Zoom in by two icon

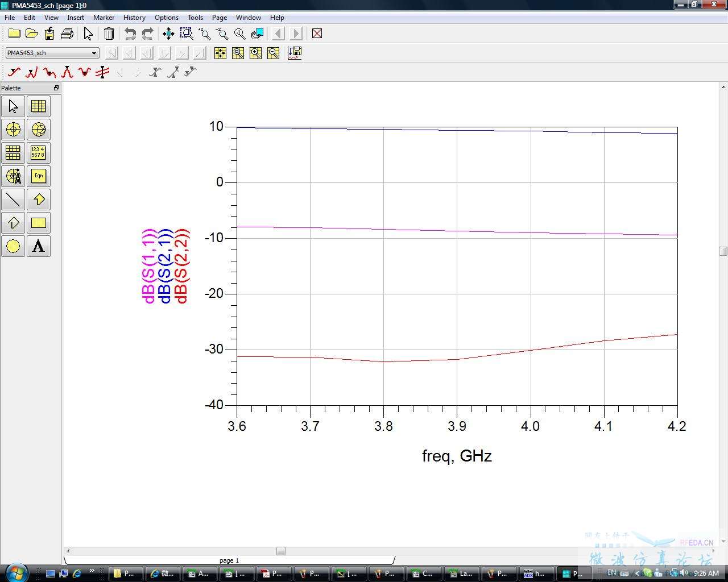coord(205,34)
